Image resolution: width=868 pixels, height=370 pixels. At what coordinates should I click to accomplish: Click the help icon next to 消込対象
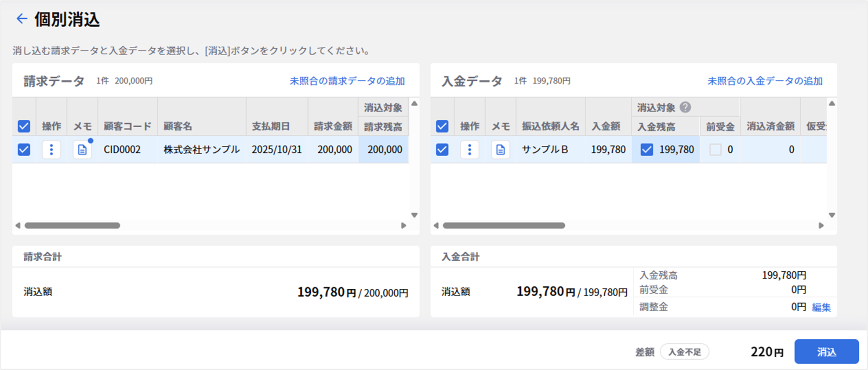coord(685,107)
